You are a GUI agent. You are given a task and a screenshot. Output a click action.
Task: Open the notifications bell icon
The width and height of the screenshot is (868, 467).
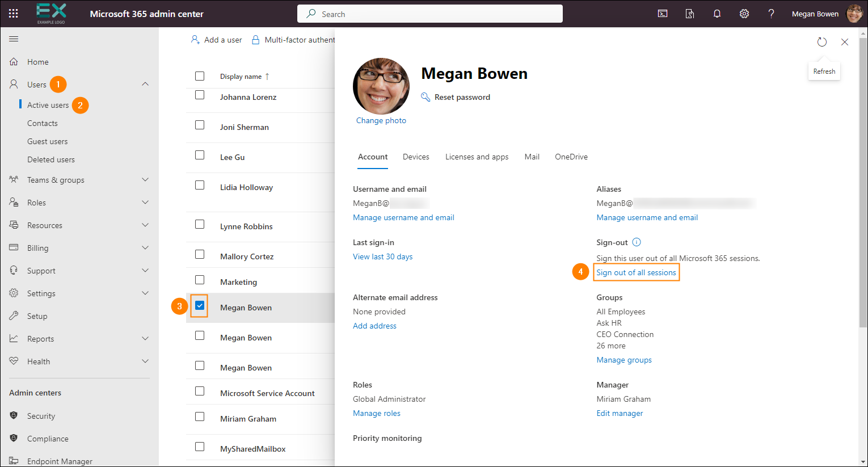coord(717,14)
